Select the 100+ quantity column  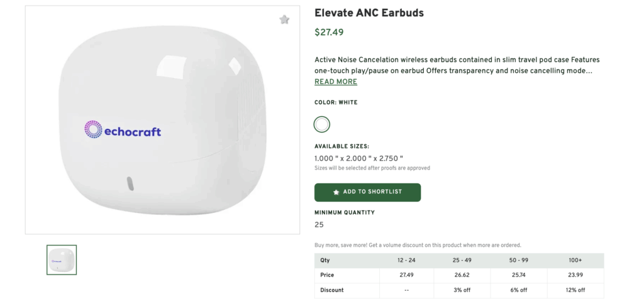[575, 261]
